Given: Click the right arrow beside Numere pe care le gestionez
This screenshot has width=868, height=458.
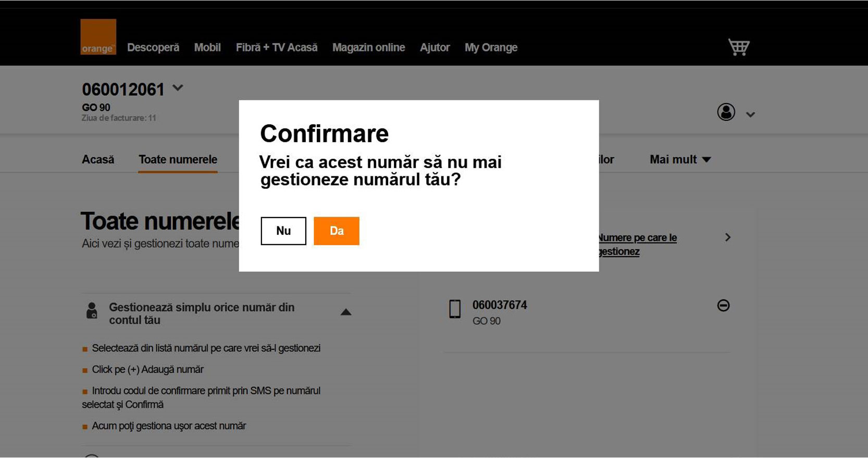Looking at the screenshot, I should pyautogui.click(x=728, y=237).
